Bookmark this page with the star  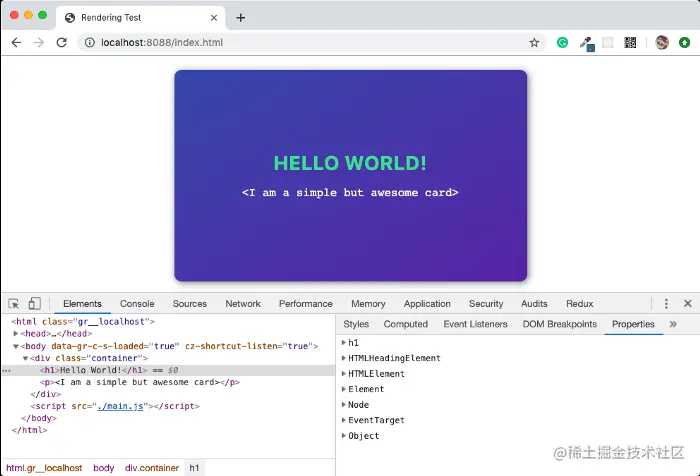pos(534,42)
